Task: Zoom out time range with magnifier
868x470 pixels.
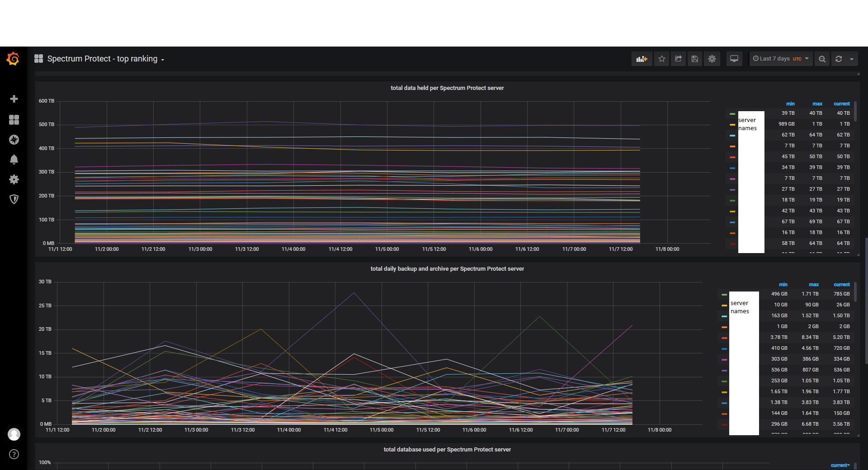Action: click(822, 59)
